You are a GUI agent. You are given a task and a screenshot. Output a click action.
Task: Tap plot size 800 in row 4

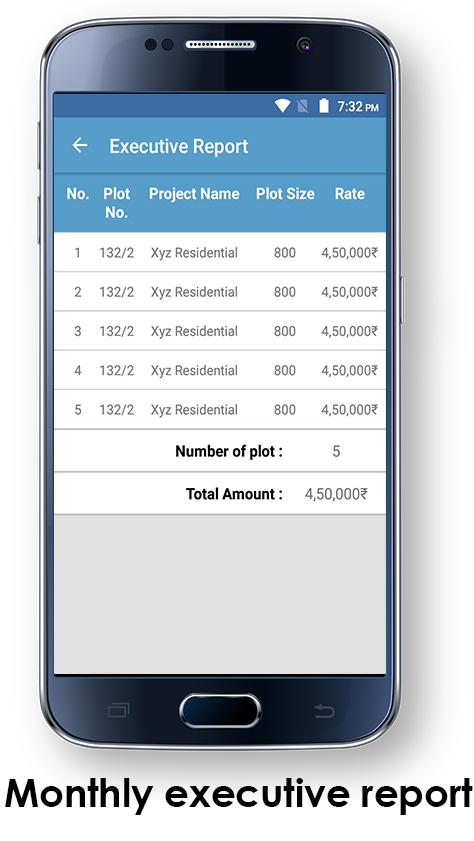click(285, 371)
